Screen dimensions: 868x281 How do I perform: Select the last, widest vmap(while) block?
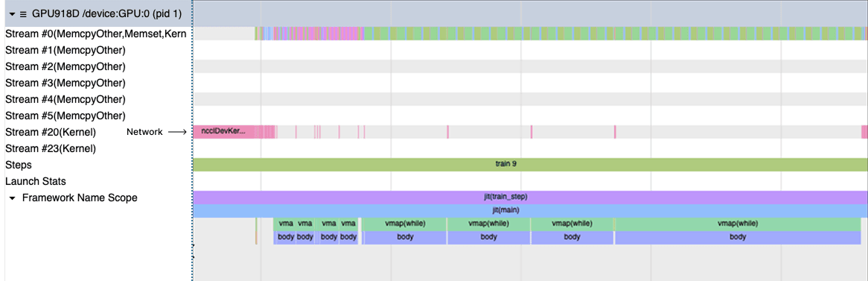click(738, 224)
